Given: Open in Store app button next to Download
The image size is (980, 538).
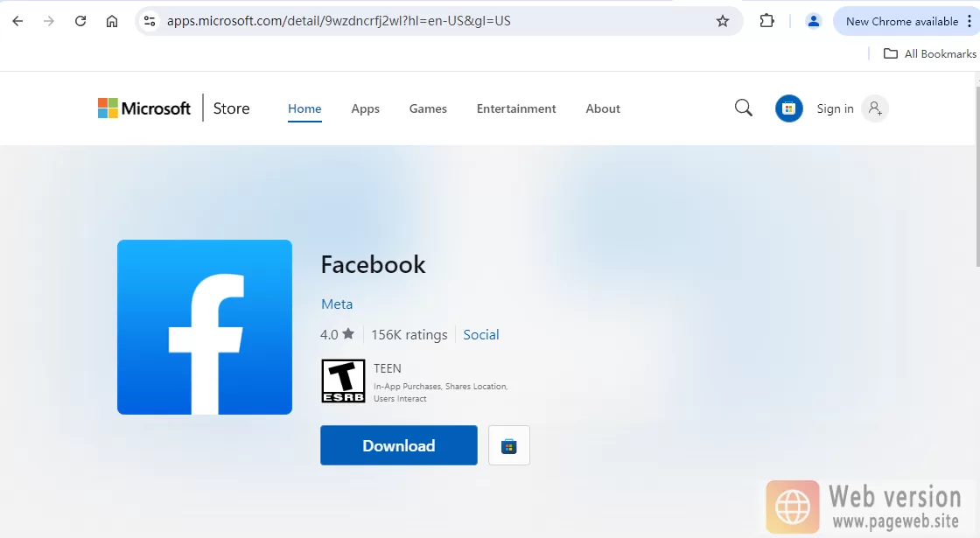Looking at the screenshot, I should point(508,445).
